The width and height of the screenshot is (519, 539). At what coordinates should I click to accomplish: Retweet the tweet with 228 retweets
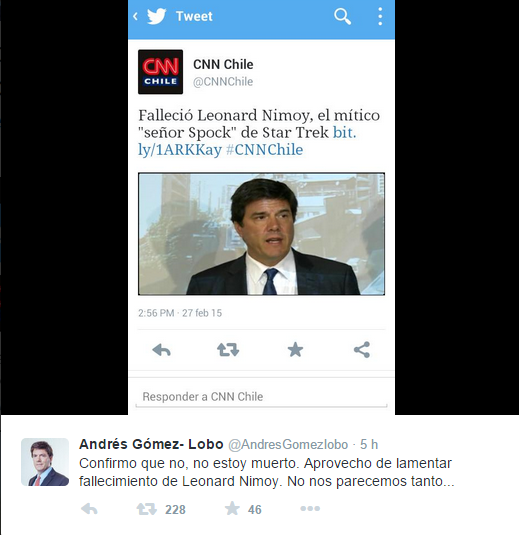(147, 509)
